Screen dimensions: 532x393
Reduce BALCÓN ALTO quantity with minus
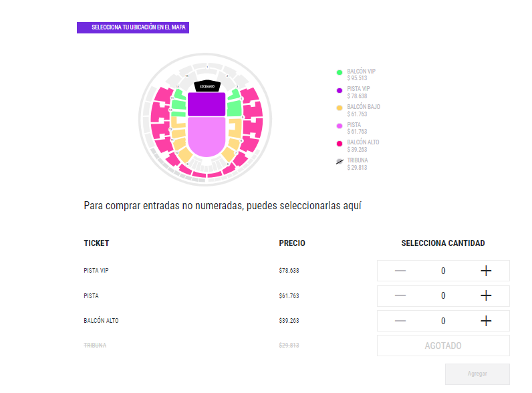pyautogui.click(x=400, y=321)
